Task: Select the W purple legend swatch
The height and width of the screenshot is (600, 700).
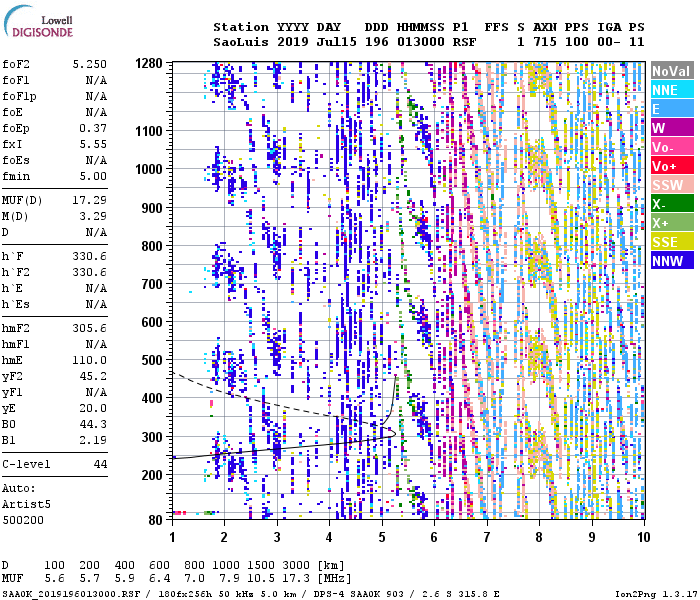Action: (x=672, y=128)
